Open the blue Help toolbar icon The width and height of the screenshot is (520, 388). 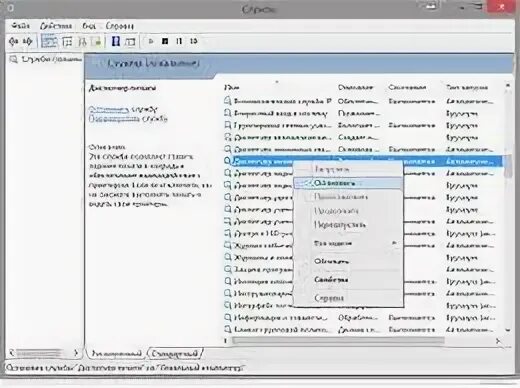pos(116,41)
